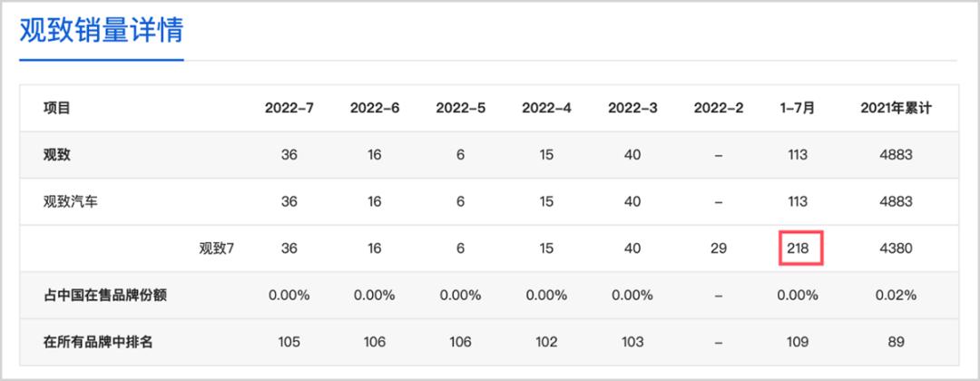
Task: Click the 在所有品牌中排名 row label
Action: point(98,342)
